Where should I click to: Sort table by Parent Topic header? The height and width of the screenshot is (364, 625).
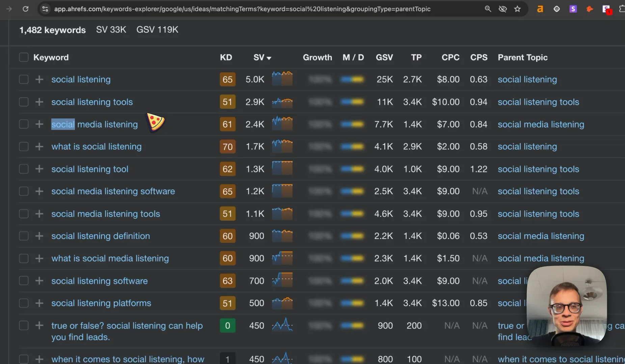click(x=523, y=58)
